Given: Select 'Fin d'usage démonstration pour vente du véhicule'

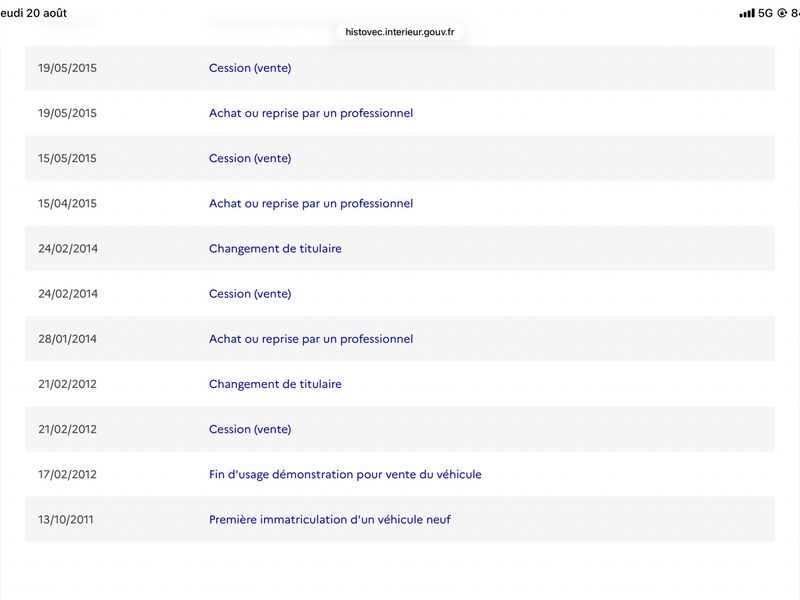Looking at the screenshot, I should [x=345, y=474].
